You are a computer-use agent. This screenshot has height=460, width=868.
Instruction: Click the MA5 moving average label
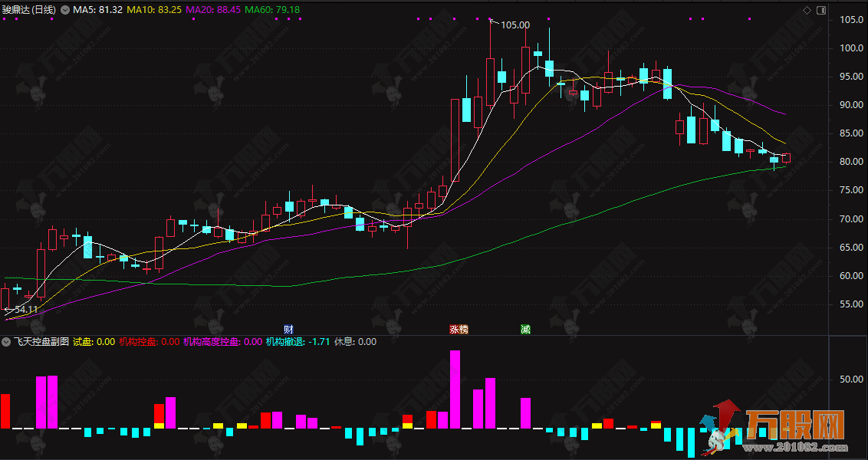[97, 10]
